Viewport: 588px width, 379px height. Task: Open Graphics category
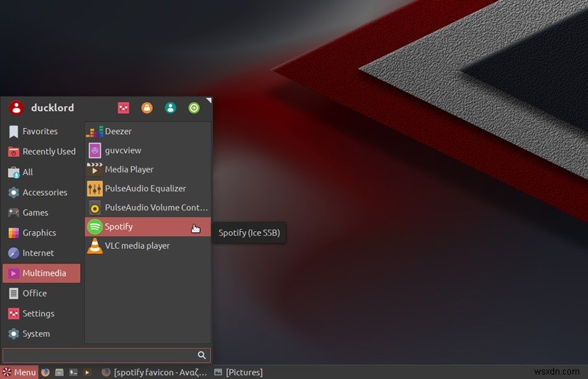tap(41, 233)
